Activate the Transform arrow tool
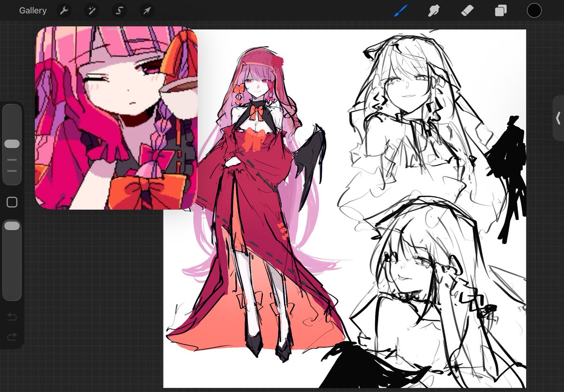This screenshot has height=392, width=564. (147, 10)
